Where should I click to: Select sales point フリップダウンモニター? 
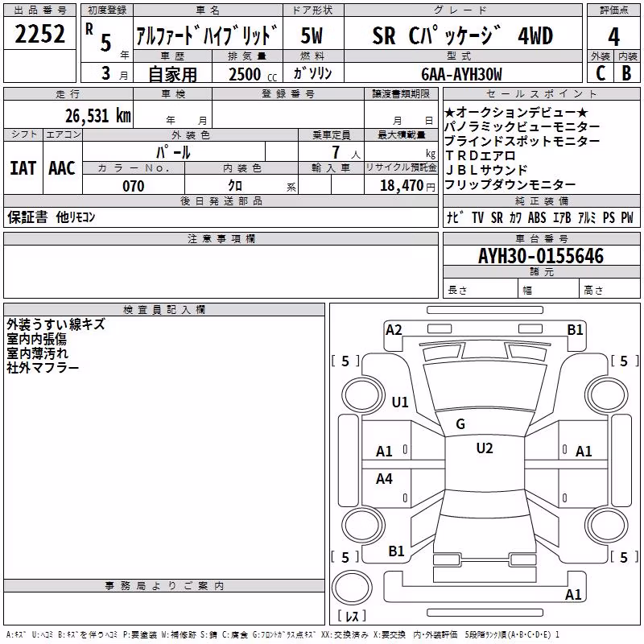click(510, 185)
